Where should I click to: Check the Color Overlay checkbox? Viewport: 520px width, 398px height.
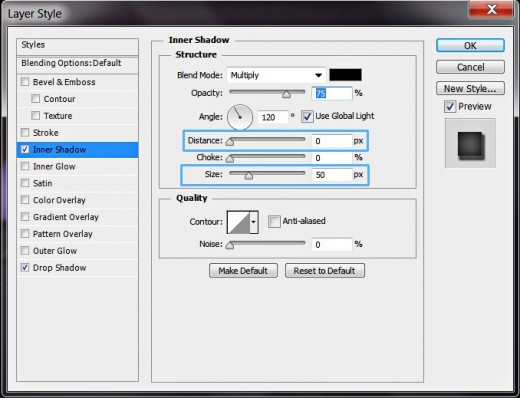pos(25,200)
